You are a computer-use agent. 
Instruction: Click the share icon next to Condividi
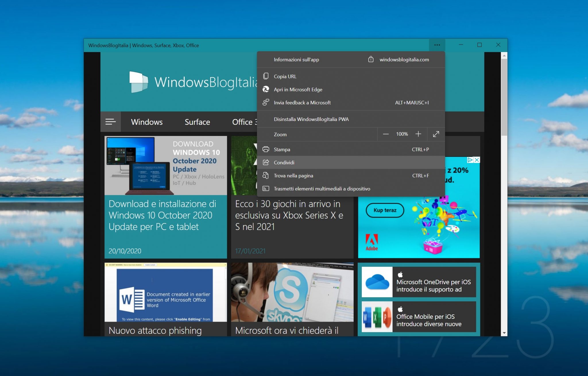pos(266,162)
